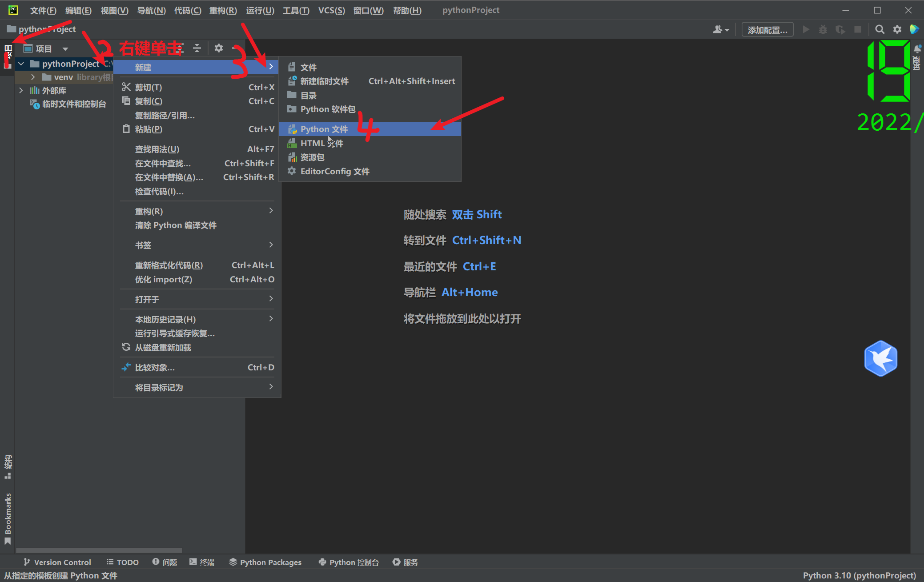Choose 清除 Python 编译文件 from context menu
The width and height of the screenshot is (924, 582).
[197, 225]
